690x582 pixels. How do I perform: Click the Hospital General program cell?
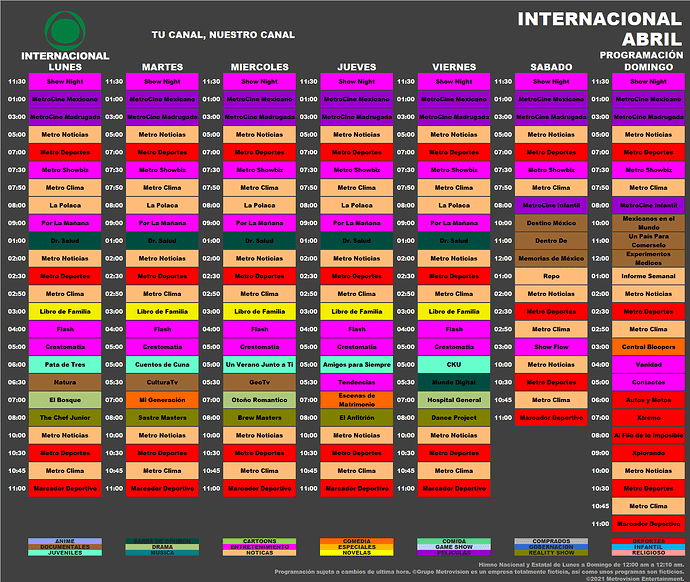[454, 400]
